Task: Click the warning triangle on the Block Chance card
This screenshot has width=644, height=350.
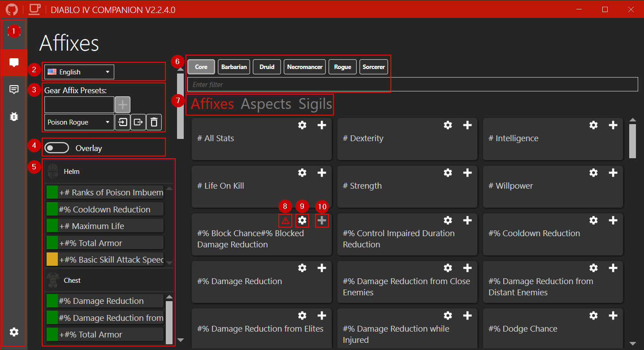Action: [285, 220]
